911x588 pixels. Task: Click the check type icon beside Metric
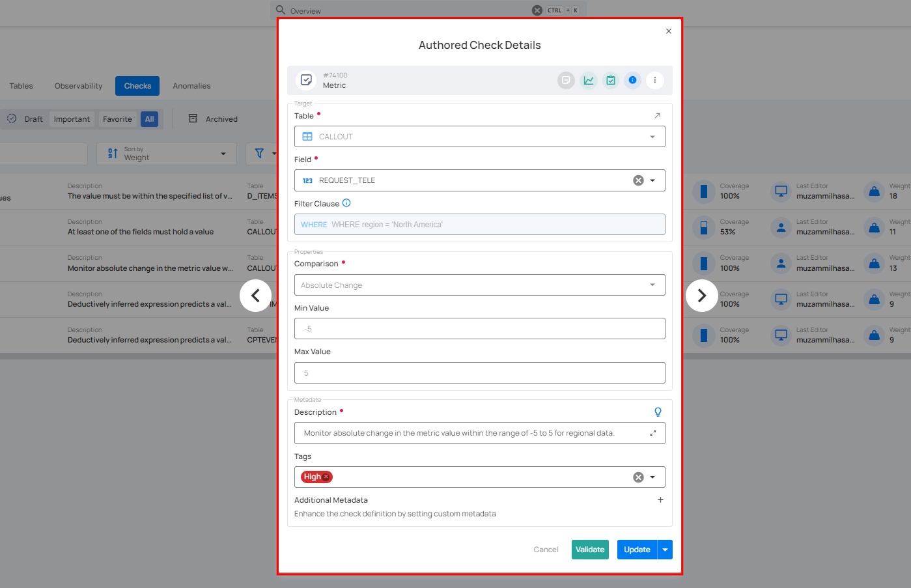tap(306, 80)
